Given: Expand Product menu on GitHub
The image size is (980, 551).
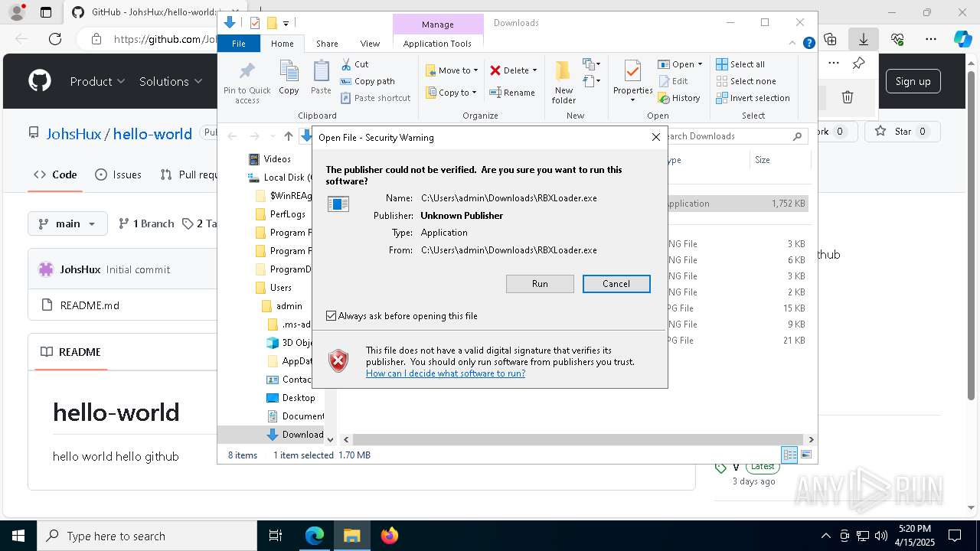Looking at the screenshot, I should pos(97,81).
